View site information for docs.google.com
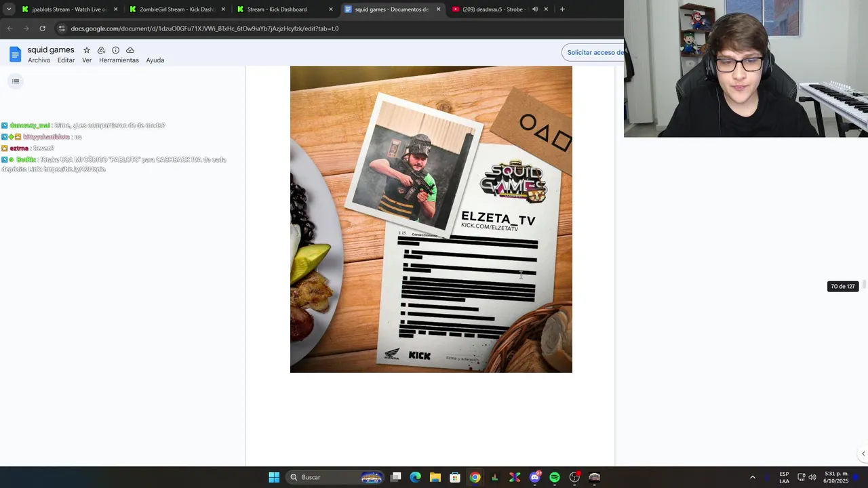Viewport: 868px width, 488px height. [x=62, y=28]
